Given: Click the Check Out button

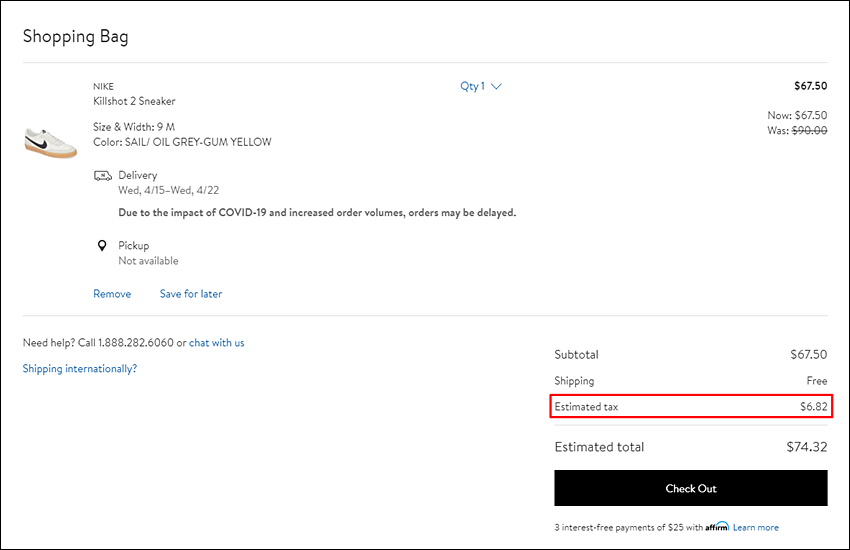Looking at the screenshot, I should [x=691, y=488].
